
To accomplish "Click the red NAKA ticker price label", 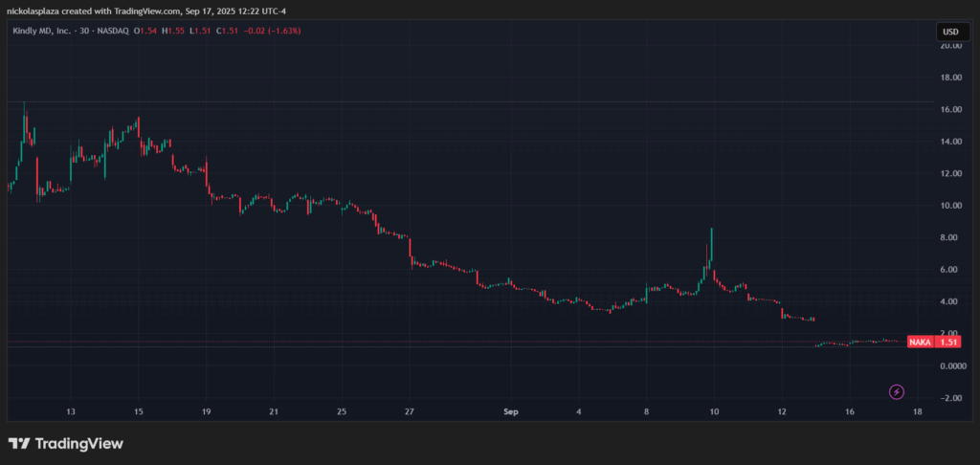I will pyautogui.click(x=921, y=342).
